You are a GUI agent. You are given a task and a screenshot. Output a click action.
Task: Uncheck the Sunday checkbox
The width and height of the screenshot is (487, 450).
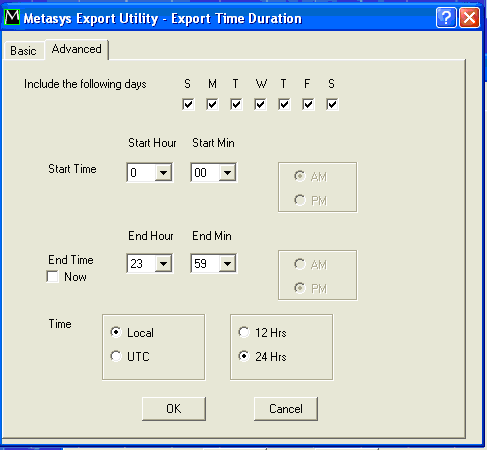click(x=188, y=104)
